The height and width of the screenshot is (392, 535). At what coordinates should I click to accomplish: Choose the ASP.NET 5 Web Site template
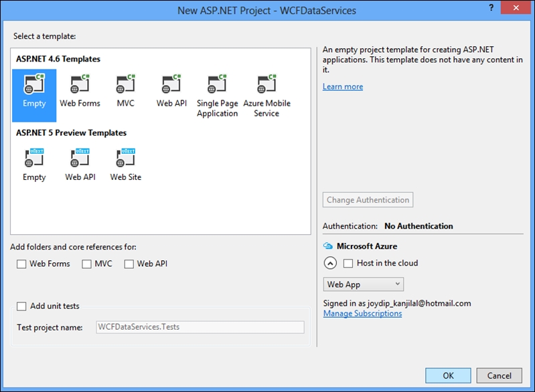(126, 165)
